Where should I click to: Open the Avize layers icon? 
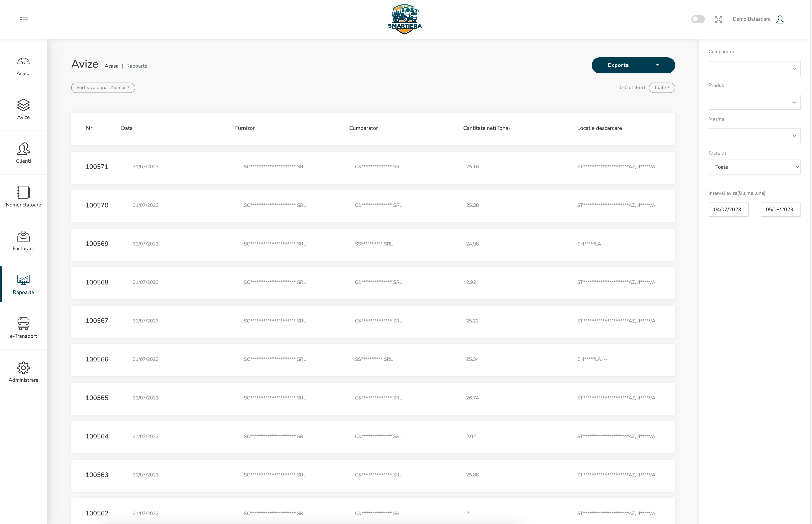coord(23,105)
